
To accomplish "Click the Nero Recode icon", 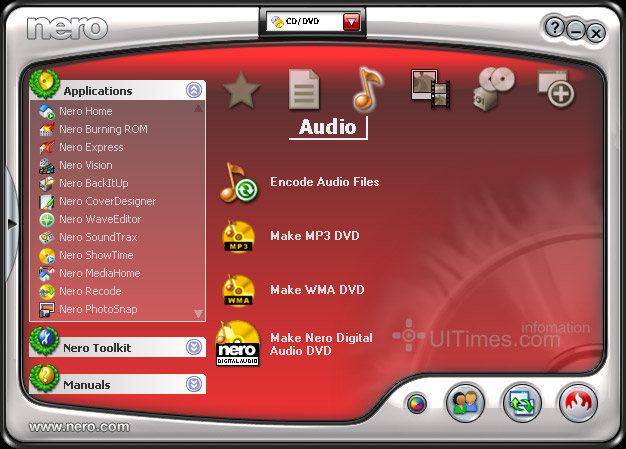I will pos(47,291).
